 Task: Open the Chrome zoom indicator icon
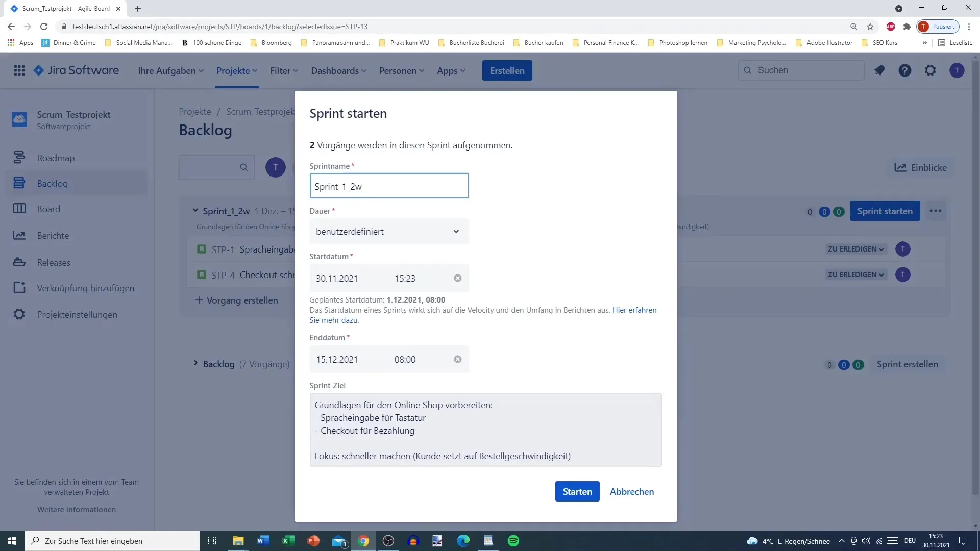click(x=853, y=27)
